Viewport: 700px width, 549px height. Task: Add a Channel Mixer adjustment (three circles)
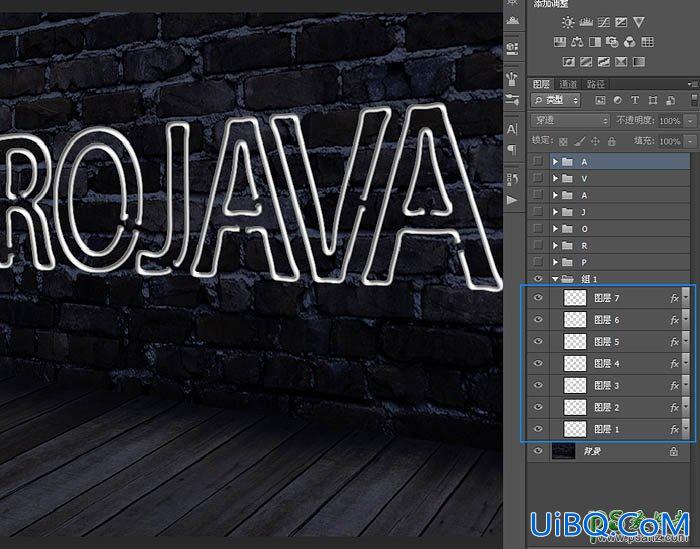[x=629, y=42]
